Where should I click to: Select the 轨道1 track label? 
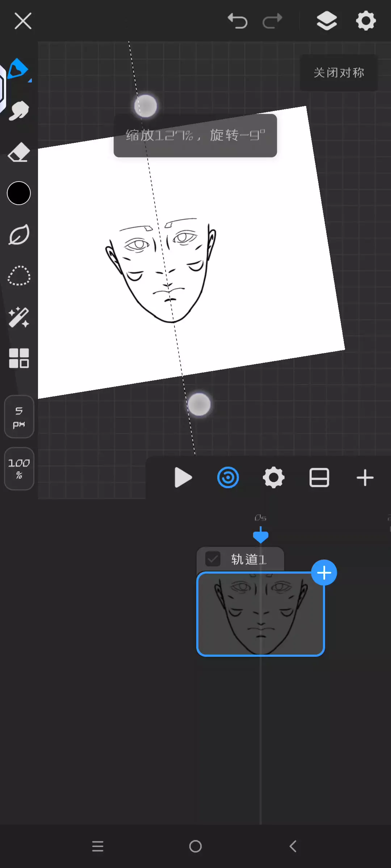249,559
